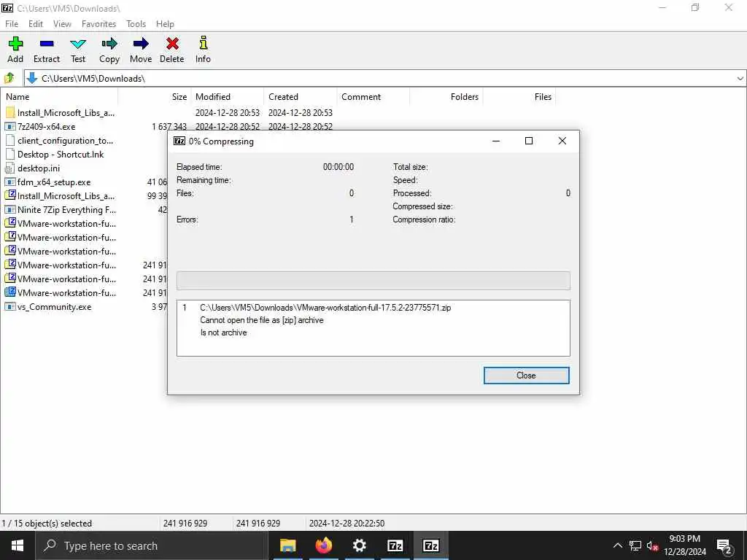Viewport: 747px width, 560px height.
Task: Select the error path VMware-workstation zip line
Action: 325,308
